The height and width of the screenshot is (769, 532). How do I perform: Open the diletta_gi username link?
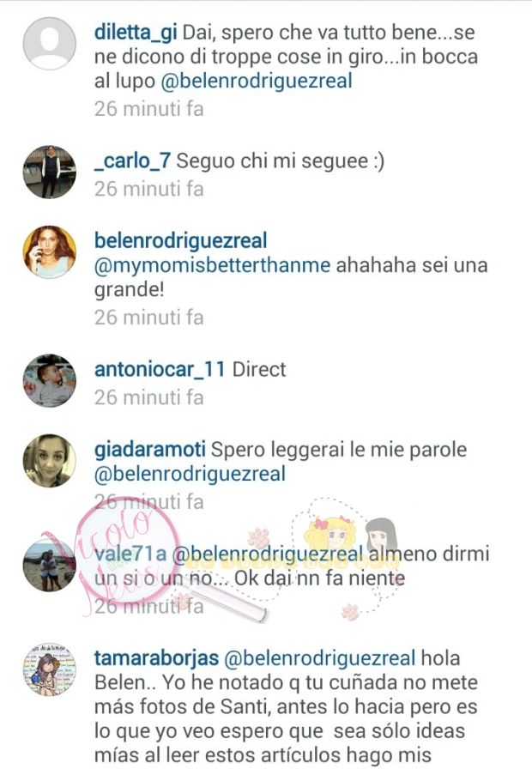click(136, 33)
